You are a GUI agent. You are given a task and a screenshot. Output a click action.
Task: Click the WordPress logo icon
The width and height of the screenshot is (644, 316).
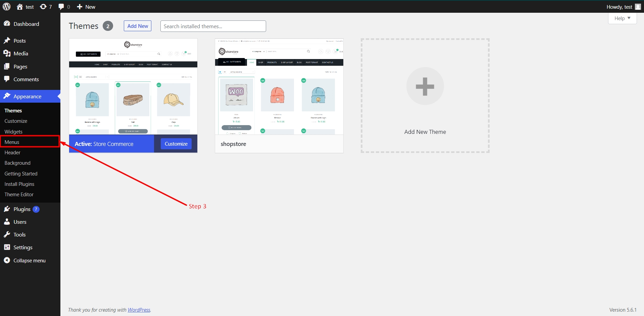pyautogui.click(x=7, y=7)
